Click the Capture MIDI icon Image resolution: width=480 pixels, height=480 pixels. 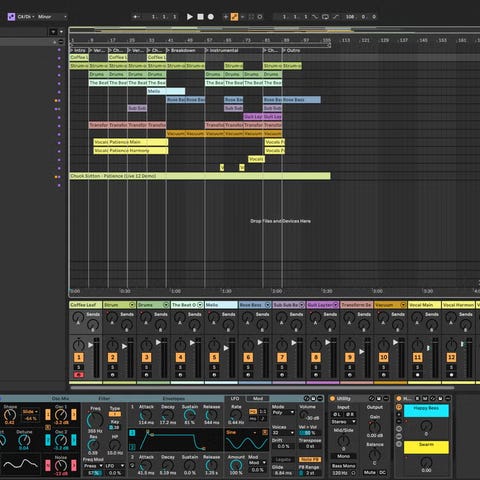coord(251,17)
